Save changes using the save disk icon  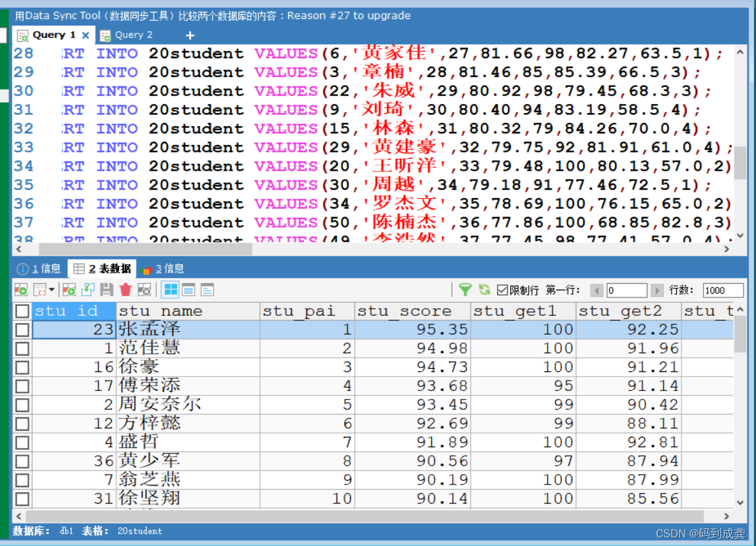[x=107, y=290]
